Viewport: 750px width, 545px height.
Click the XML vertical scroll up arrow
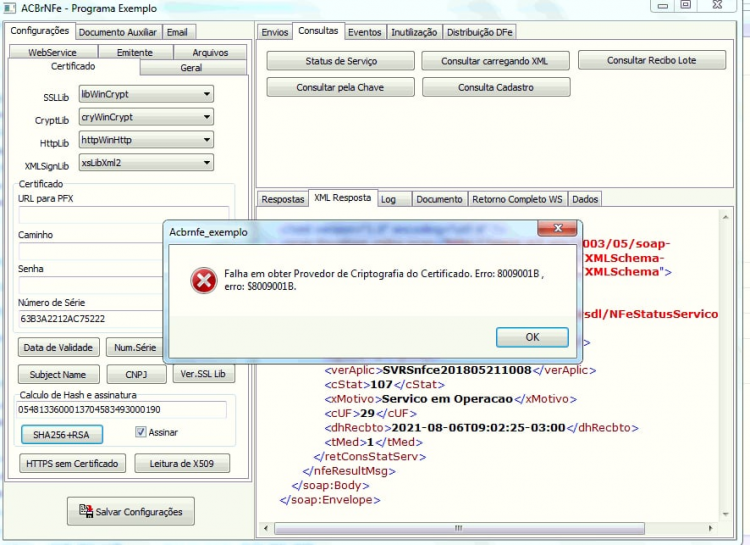[726, 217]
